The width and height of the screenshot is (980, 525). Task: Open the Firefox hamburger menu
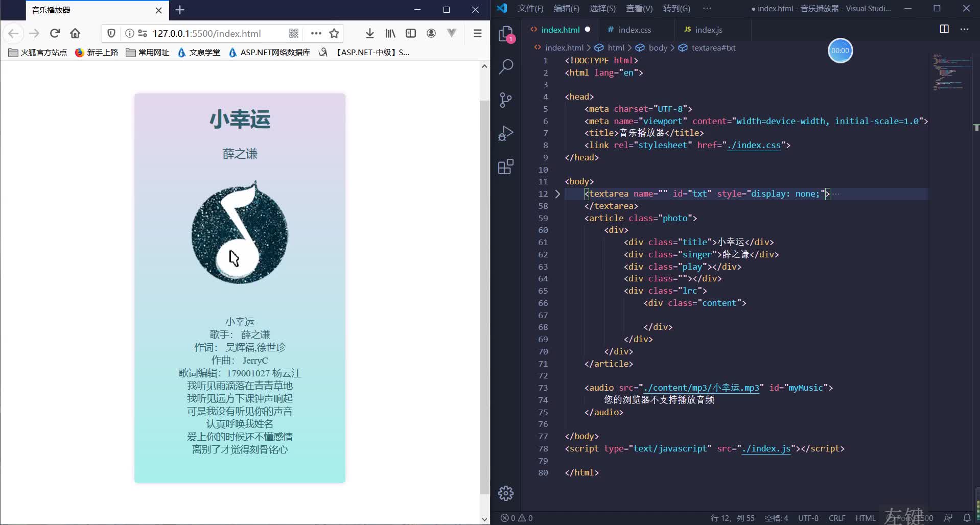(478, 33)
